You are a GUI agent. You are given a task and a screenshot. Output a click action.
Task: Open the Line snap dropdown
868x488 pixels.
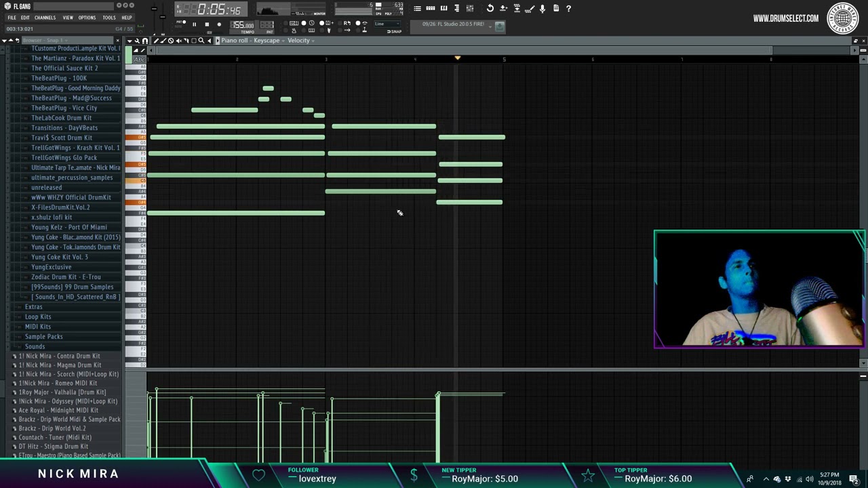click(388, 24)
